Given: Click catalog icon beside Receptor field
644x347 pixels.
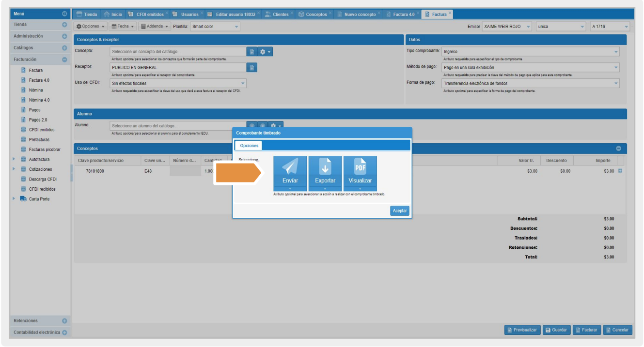Looking at the screenshot, I should [x=252, y=68].
